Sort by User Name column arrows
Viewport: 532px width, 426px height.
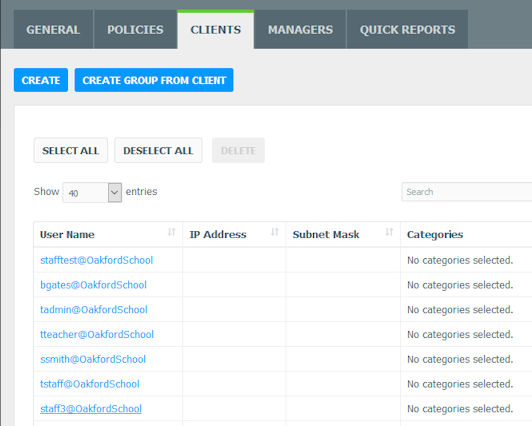click(172, 232)
